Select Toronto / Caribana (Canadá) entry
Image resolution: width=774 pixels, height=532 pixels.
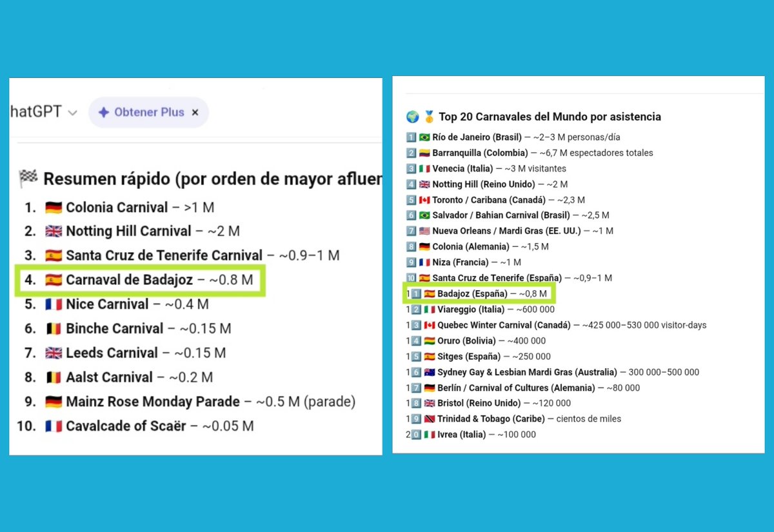(508, 200)
